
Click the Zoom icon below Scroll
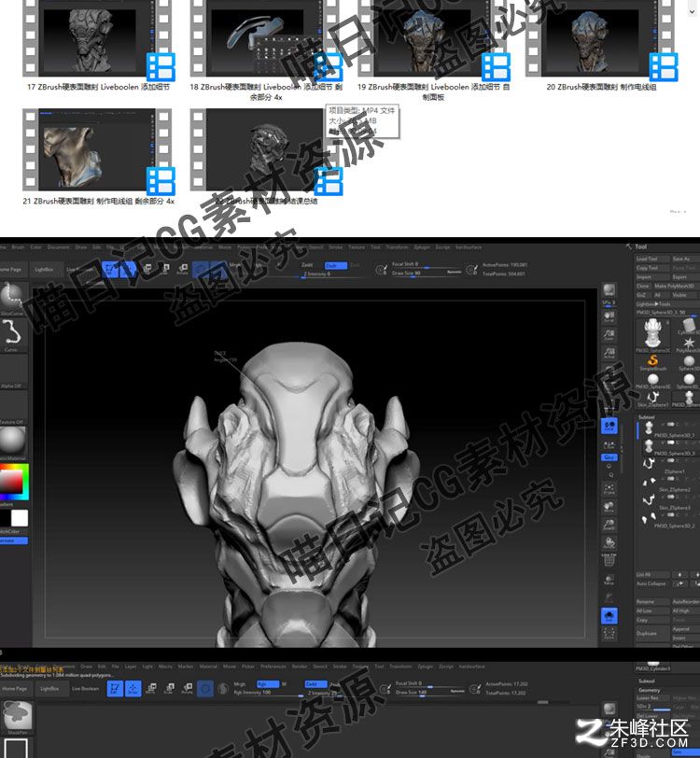[609, 334]
